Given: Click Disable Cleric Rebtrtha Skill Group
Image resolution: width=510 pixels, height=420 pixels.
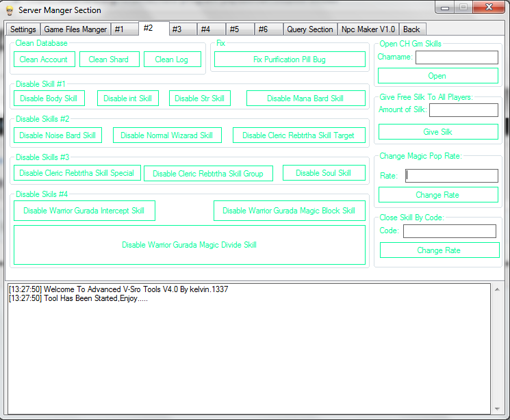Looking at the screenshot, I should tap(208, 174).
